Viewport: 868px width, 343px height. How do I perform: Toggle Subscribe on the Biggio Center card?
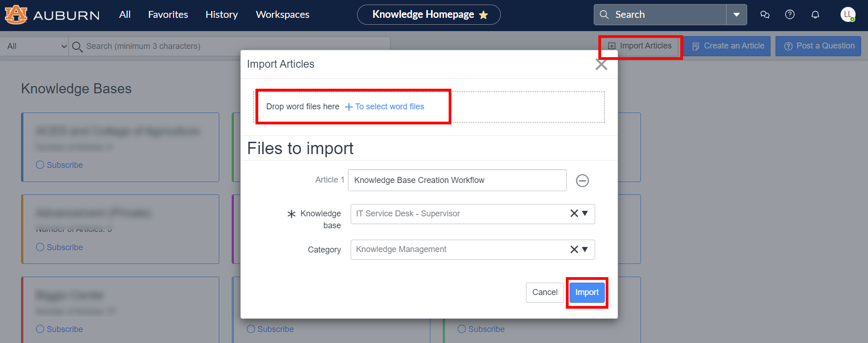click(x=60, y=329)
